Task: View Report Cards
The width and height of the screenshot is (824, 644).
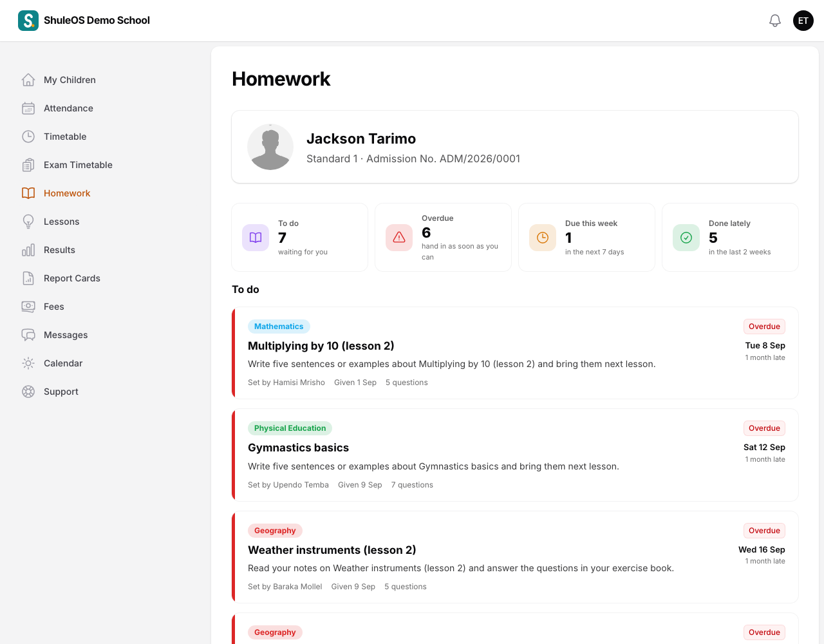Action: [72, 278]
